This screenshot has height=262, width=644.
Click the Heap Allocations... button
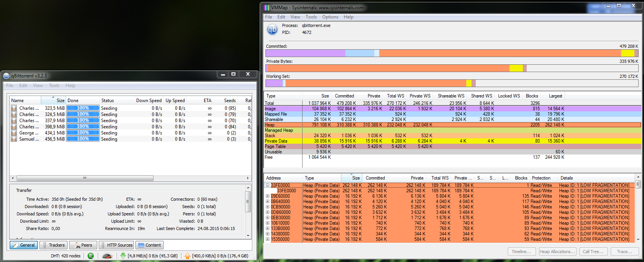(557, 252)
